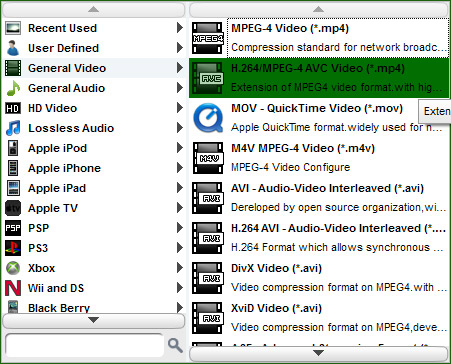Click description 'Compression standard for network broadc...'
Viewport: 451px width, 364px height.
click(339, 47)
